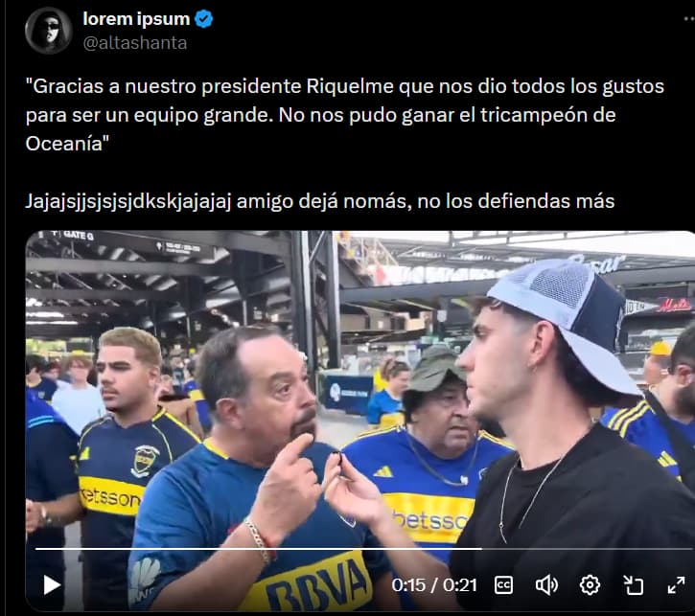This screenshot has height=616, width=695.
Task: Open the tweet more options menu
Action: tap(689, 19)
